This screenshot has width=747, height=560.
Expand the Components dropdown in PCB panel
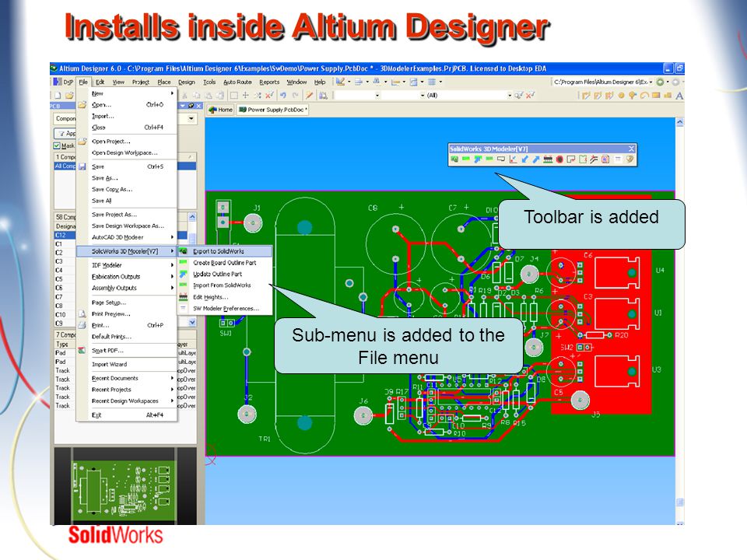(x=191, y=118)
